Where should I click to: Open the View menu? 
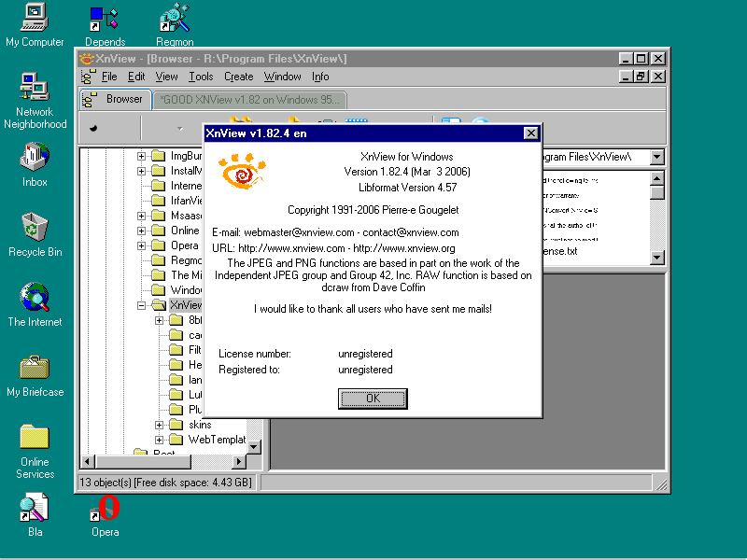coord(167,77)
